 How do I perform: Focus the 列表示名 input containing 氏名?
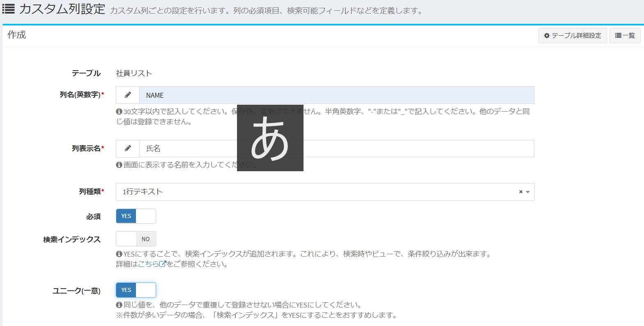point(337,149)
